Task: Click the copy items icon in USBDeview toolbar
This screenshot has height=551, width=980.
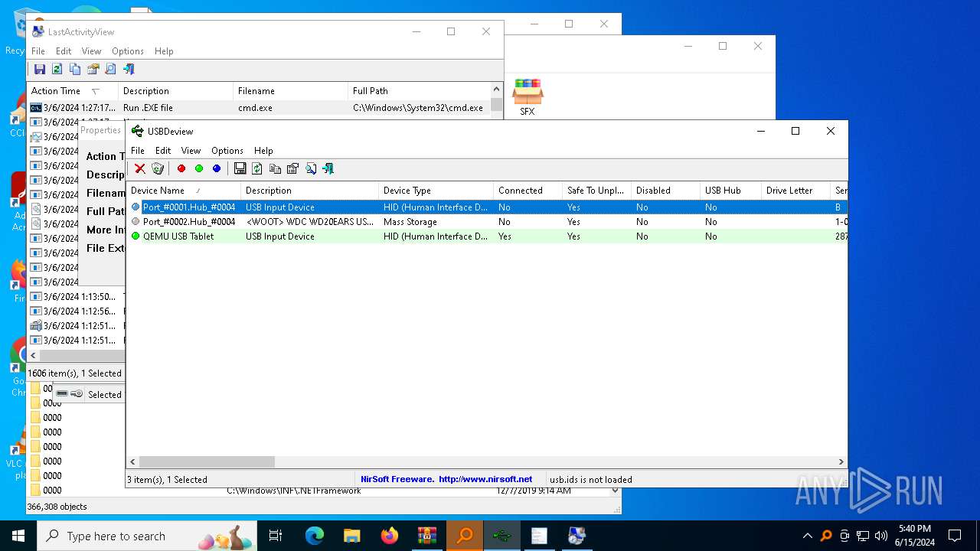Action: pos(275,168)
